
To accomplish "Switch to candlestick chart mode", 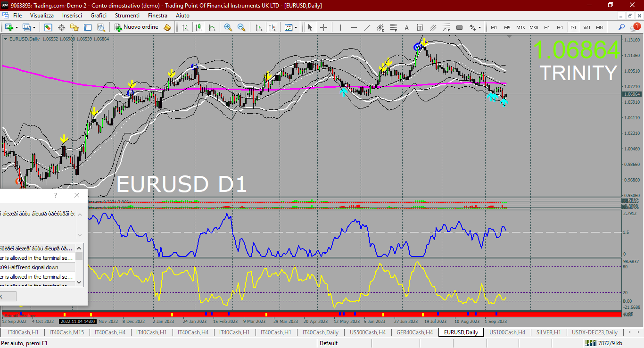I will (x=198, y=27).
